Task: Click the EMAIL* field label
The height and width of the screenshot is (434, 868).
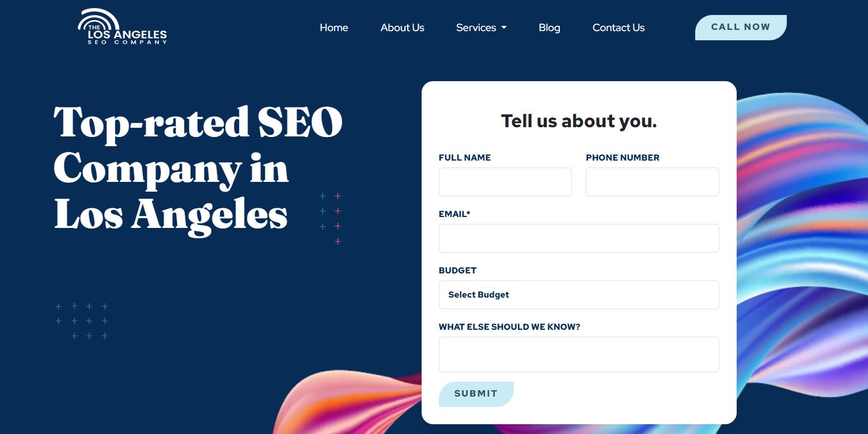Action: (x=454, y=214)
